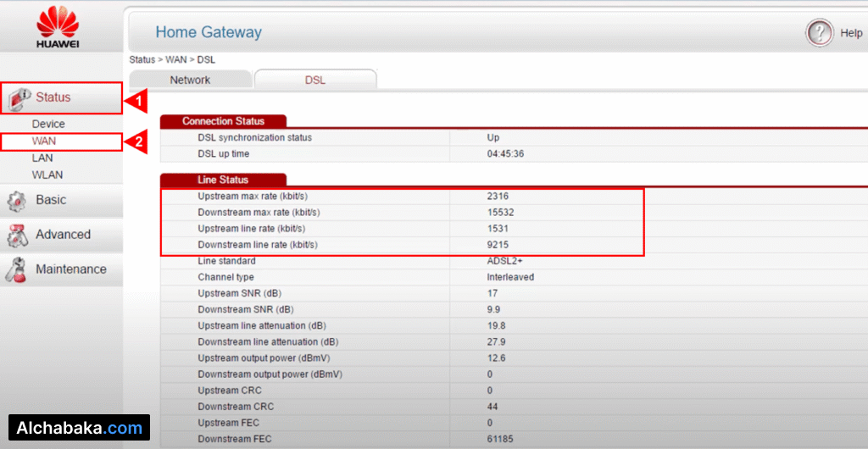Open the WLAN status page

point(47,175)
